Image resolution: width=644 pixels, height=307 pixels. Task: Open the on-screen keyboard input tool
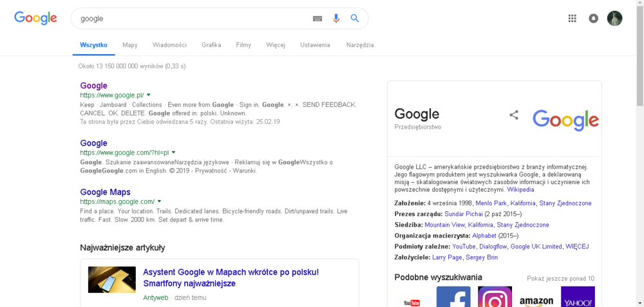(x=317, y=19)
